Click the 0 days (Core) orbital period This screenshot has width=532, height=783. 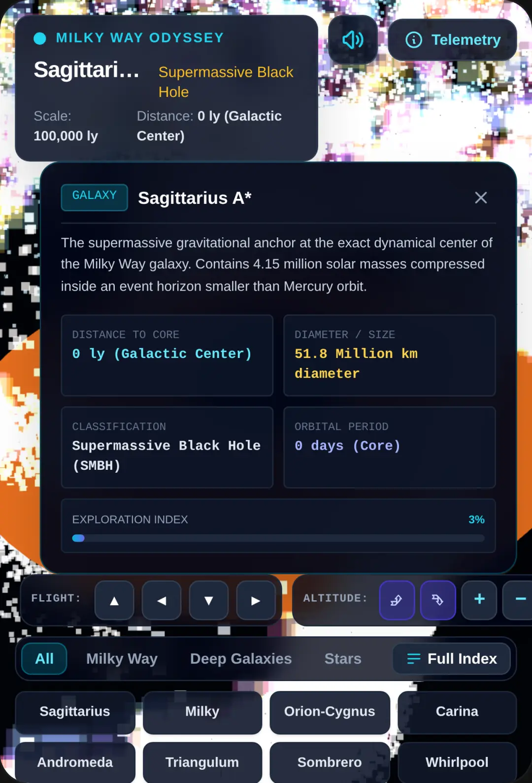pos(347,446)
